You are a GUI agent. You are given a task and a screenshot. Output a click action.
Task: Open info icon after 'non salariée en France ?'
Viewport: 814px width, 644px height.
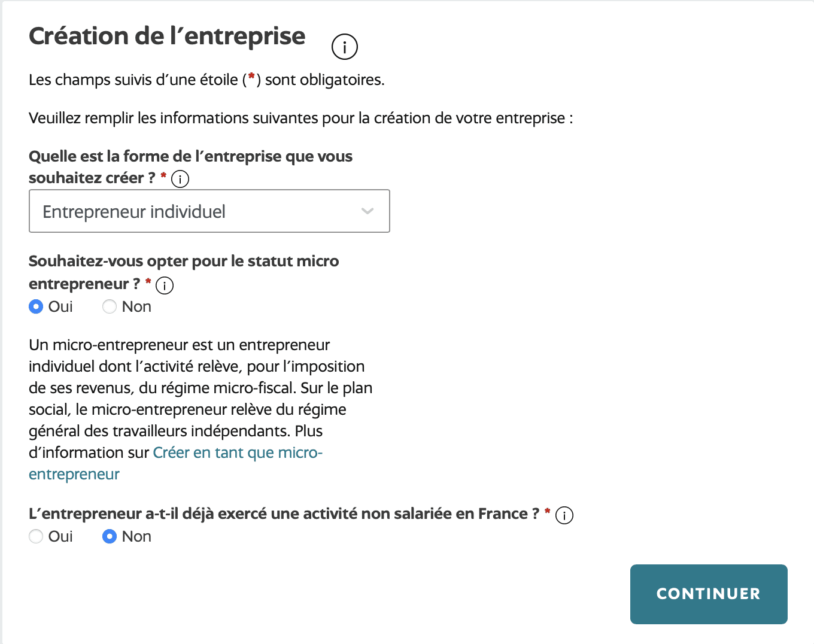coord(564,515)
